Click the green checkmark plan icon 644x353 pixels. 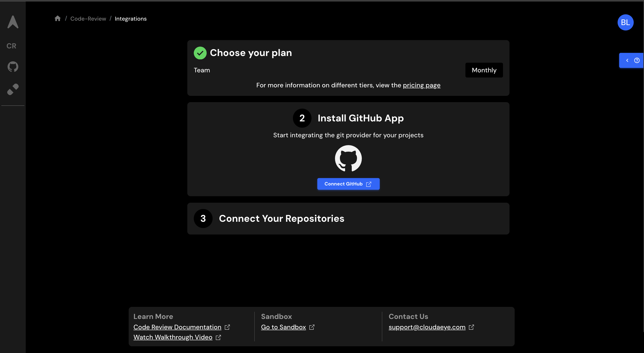tap(200, 53)
